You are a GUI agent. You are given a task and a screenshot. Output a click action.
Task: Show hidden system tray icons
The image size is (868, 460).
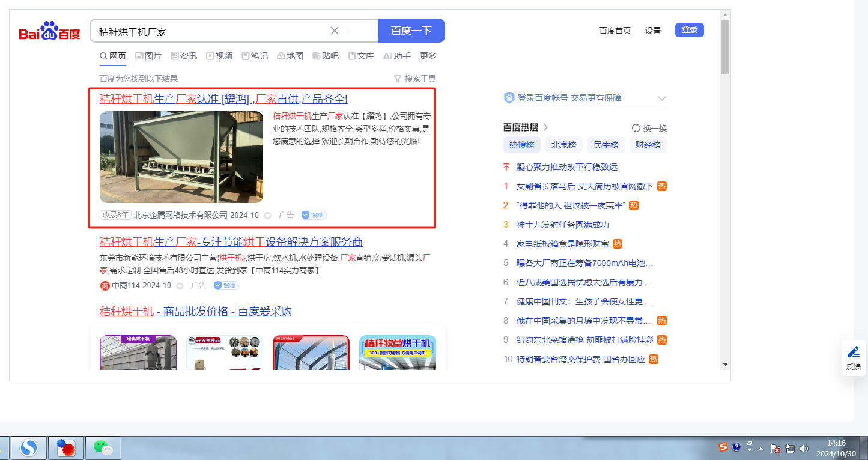(x=761, y=449)
